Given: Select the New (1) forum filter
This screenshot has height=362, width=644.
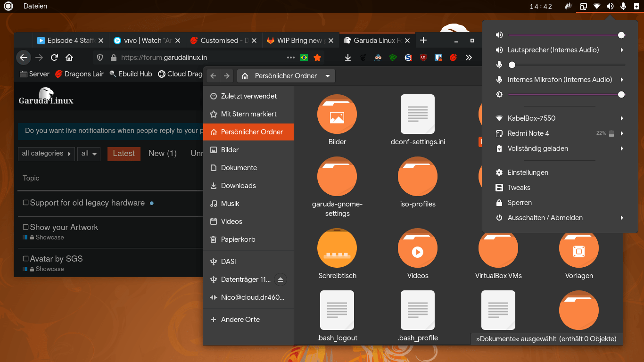Looking at the screenshot, I should click(162, 154).
